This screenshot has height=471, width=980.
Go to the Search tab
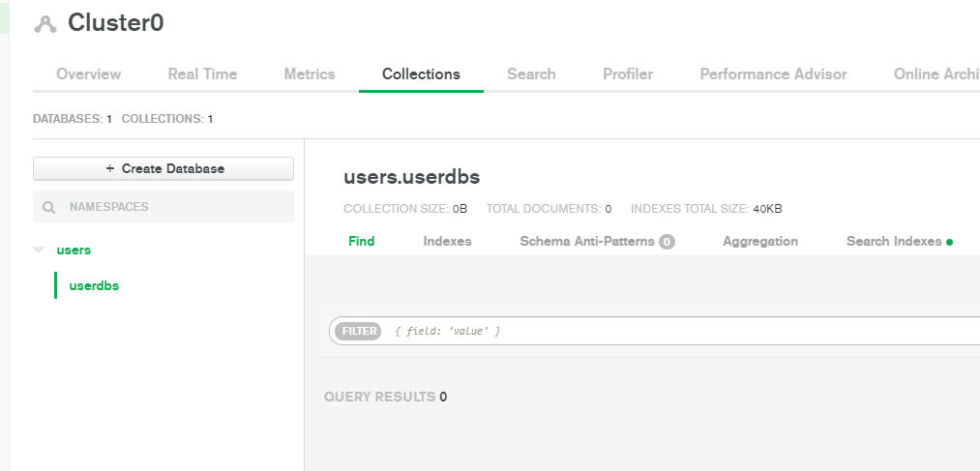531,74
